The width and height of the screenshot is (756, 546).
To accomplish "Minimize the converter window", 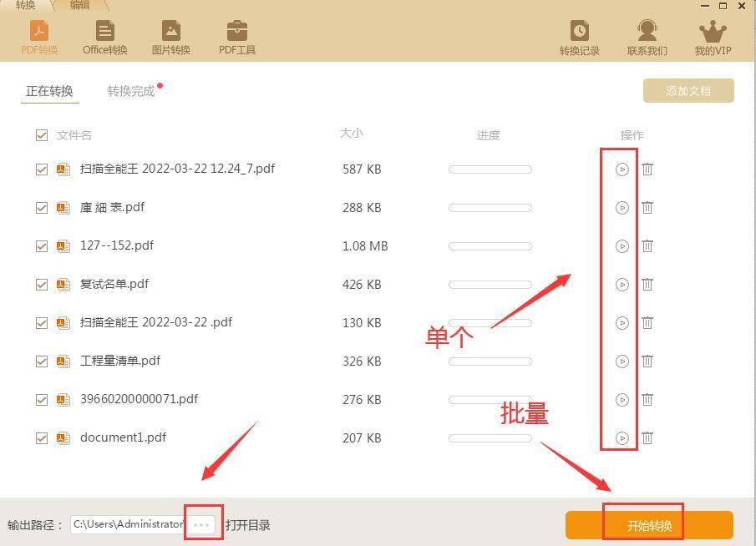I will point(705,7).
